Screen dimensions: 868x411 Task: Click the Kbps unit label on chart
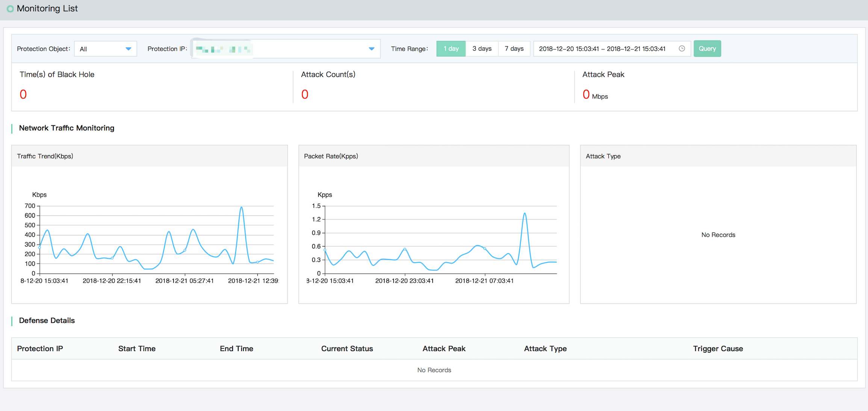point(39,195)
